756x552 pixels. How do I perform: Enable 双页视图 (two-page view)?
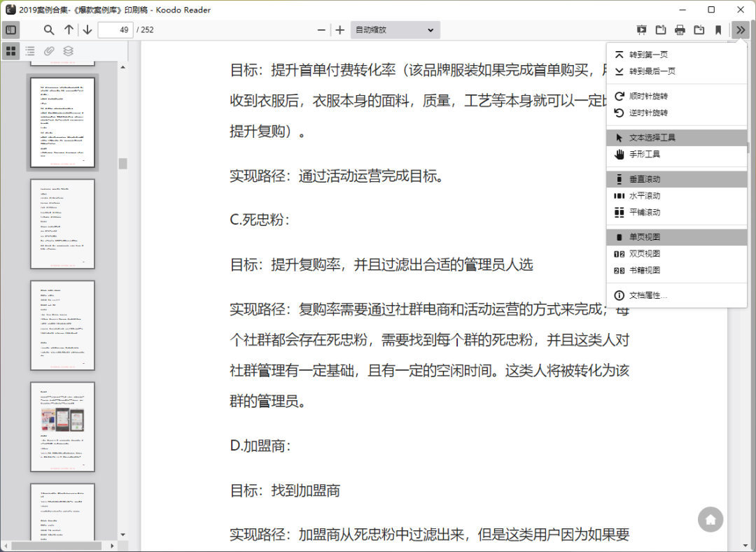pyautogui.click(x=644, y=253)
